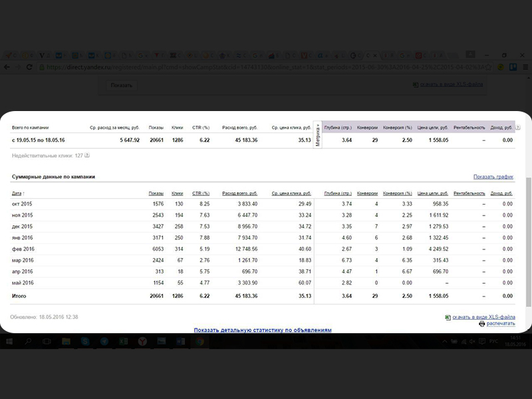Open Показать детальную статистику по объявлениям
This screenshot has height=399, width=532.
pos(263,330)
